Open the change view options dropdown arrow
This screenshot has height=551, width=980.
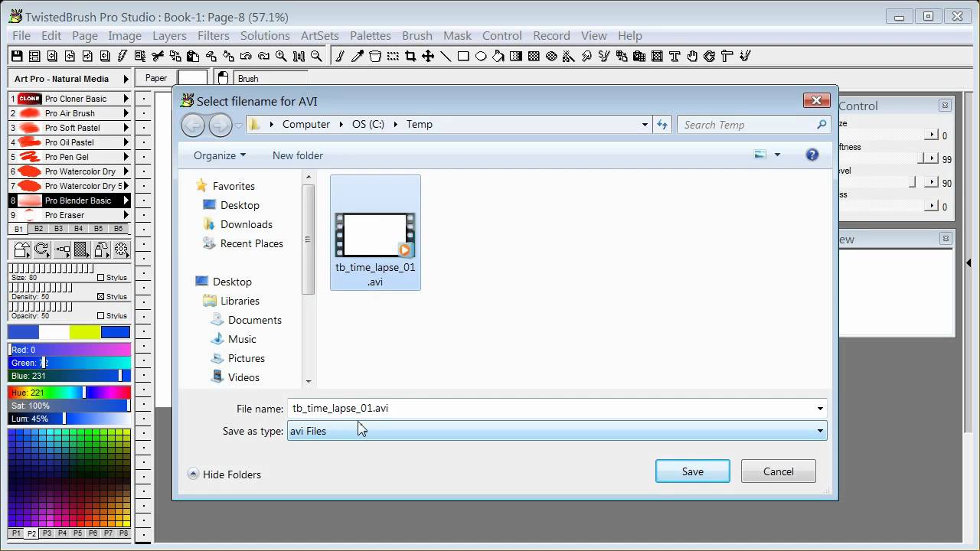coord(777,155)
